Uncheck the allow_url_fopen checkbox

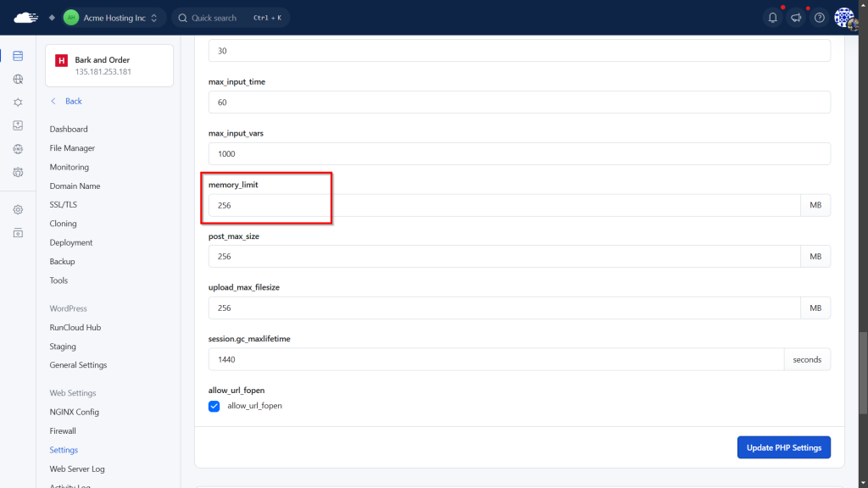coord(214,407)
